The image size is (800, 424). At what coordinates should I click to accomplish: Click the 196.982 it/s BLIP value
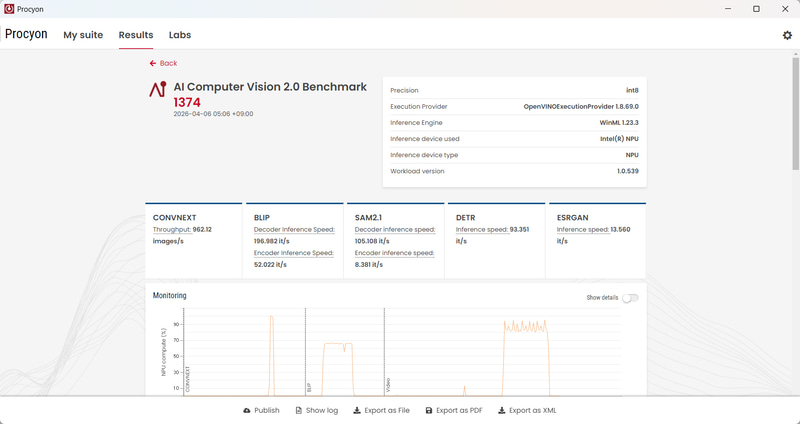pyautogui.click(x=270, y=241)
